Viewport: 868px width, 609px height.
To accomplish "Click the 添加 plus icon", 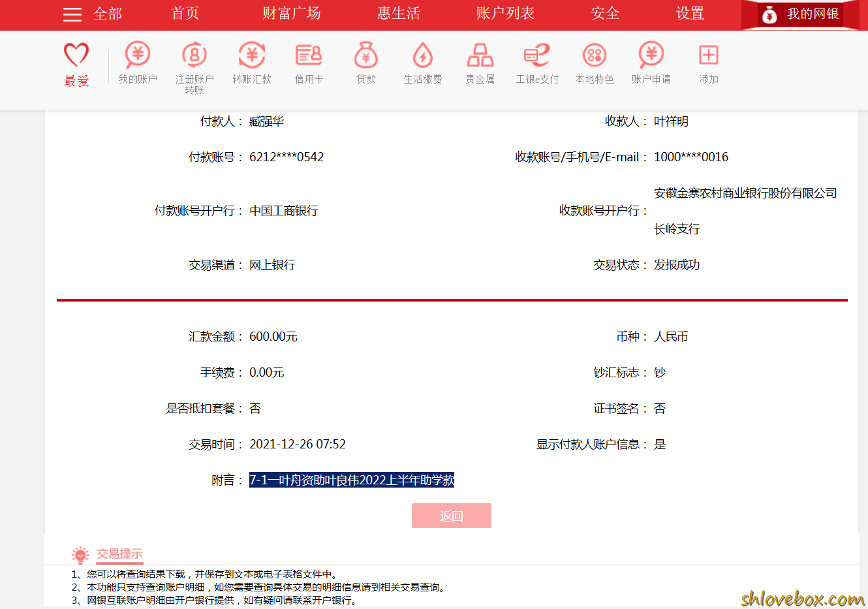I will [709, 55].
